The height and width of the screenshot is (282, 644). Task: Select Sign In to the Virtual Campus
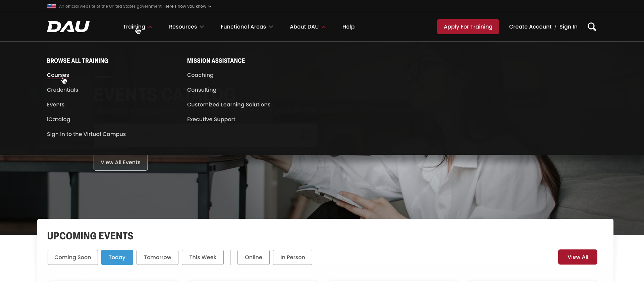(86, 134)
